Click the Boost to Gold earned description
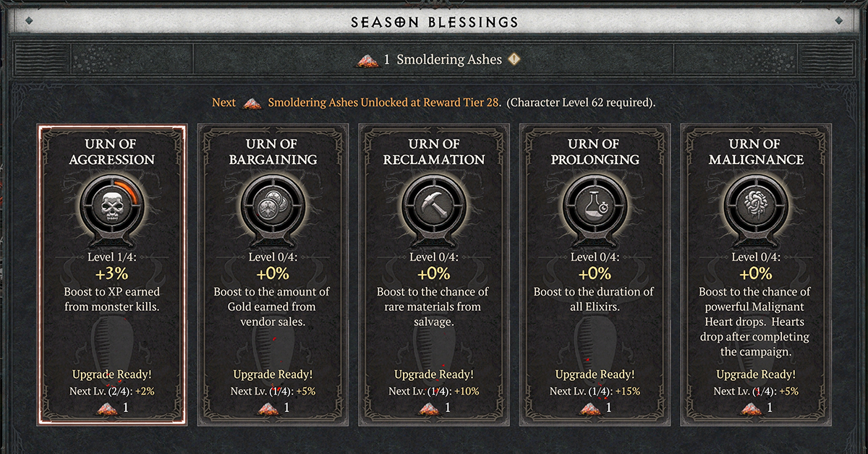The image size is (868, 454). point(273,307)
